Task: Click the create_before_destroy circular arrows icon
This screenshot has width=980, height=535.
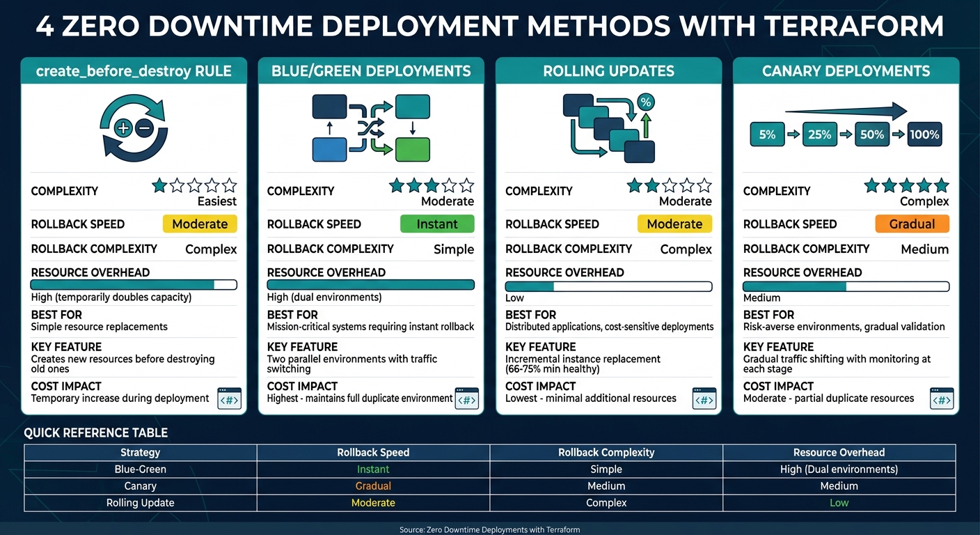Action: (134, 128)
